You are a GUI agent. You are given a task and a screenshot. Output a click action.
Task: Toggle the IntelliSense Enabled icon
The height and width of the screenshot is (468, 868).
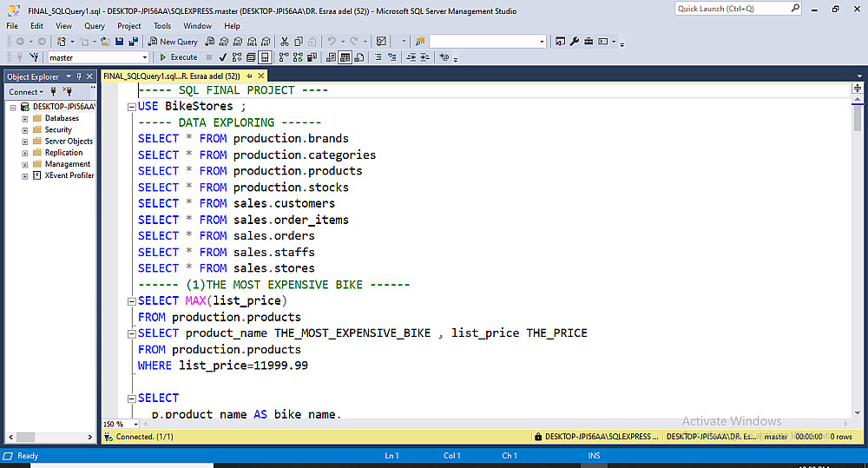[265, 57]
